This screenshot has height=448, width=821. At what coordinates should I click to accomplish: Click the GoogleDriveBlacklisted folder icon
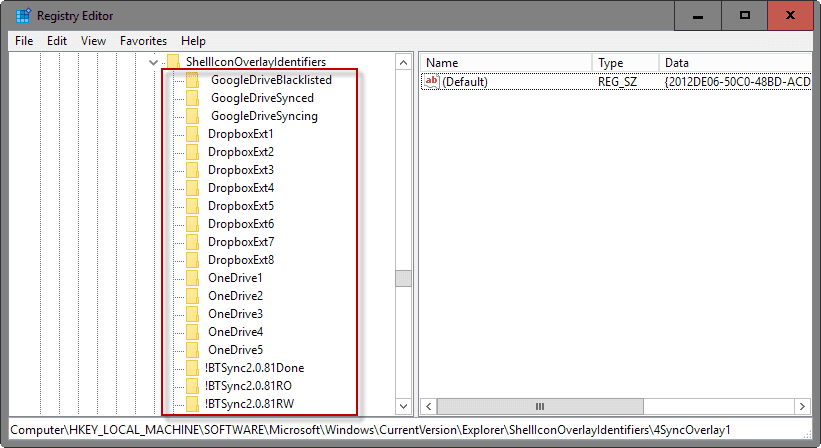pyautogui.click(x=192, y=80)
